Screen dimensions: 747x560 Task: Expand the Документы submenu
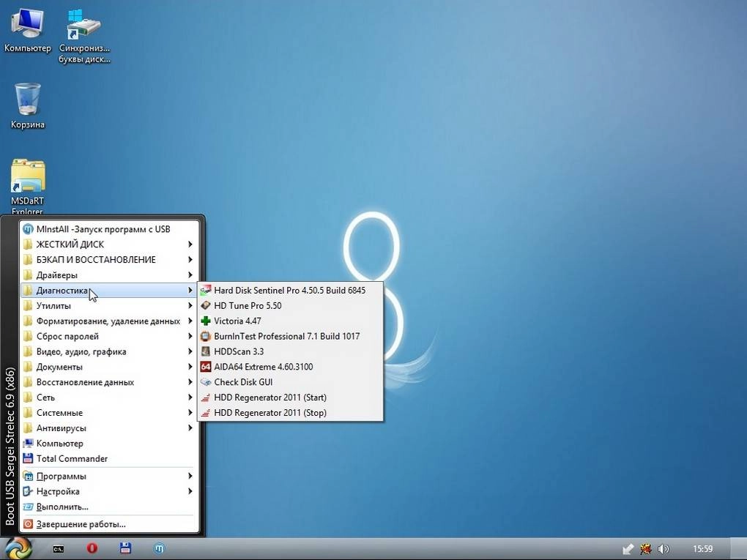(109, 367)
